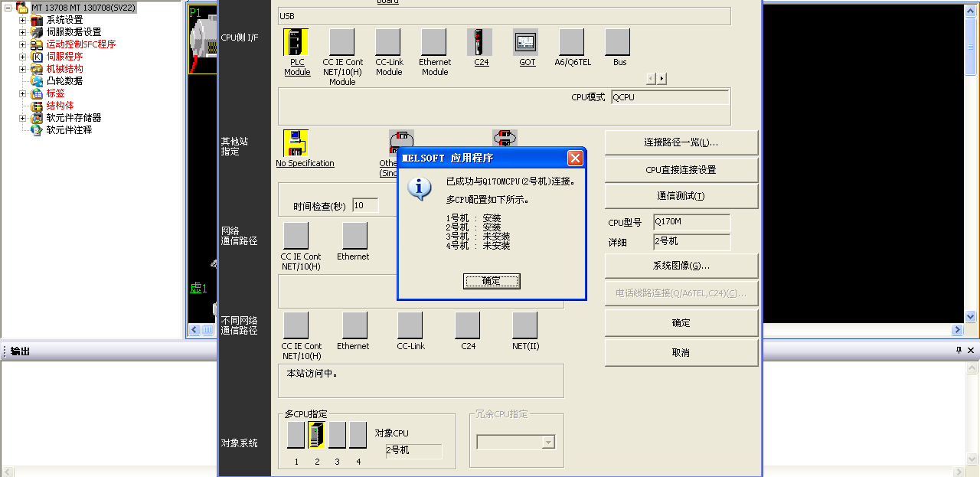Open the 冗余CPU指定 dropdown
Image resolution: width=980 pixels, height=477 pixels.
point(547,443)
